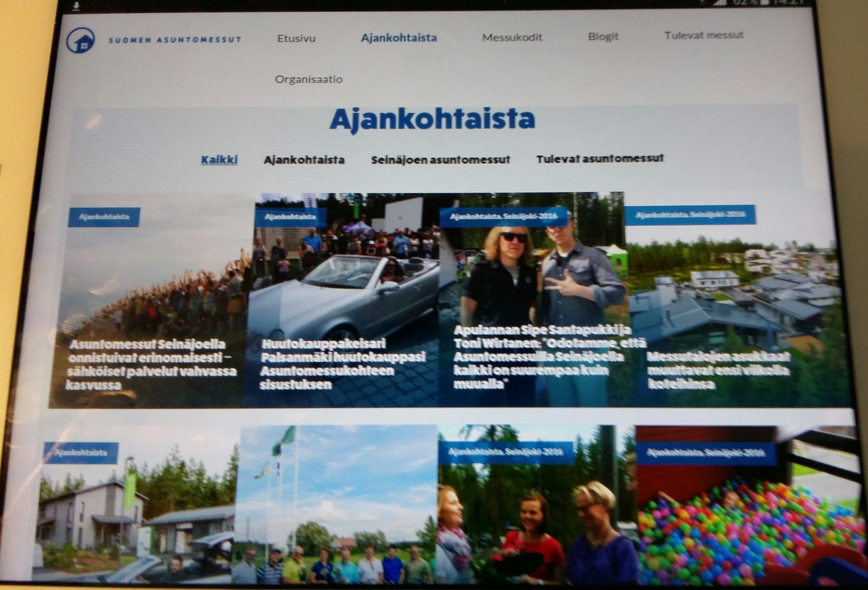
Task: Open the Blogit navigation link
Action: click(603, 36)
